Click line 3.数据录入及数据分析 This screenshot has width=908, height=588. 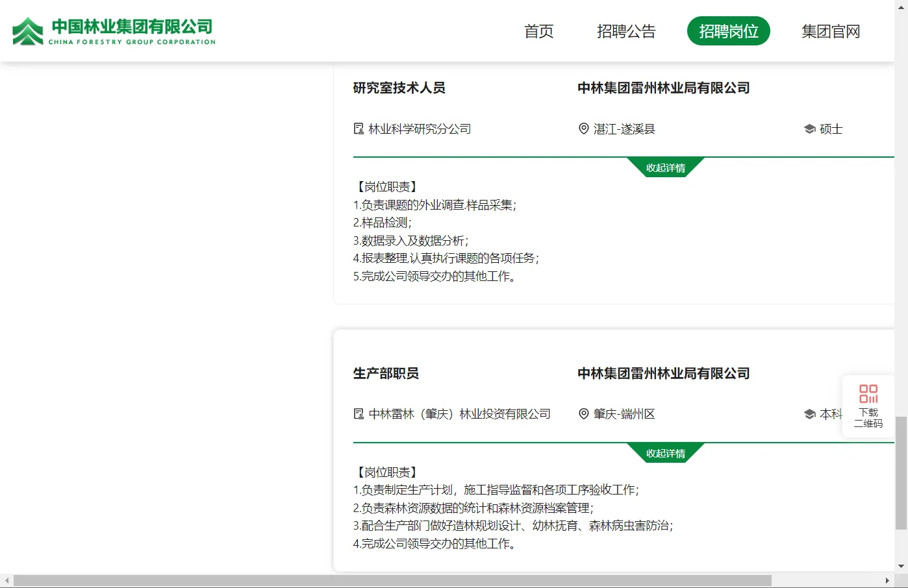pos(410,241)
